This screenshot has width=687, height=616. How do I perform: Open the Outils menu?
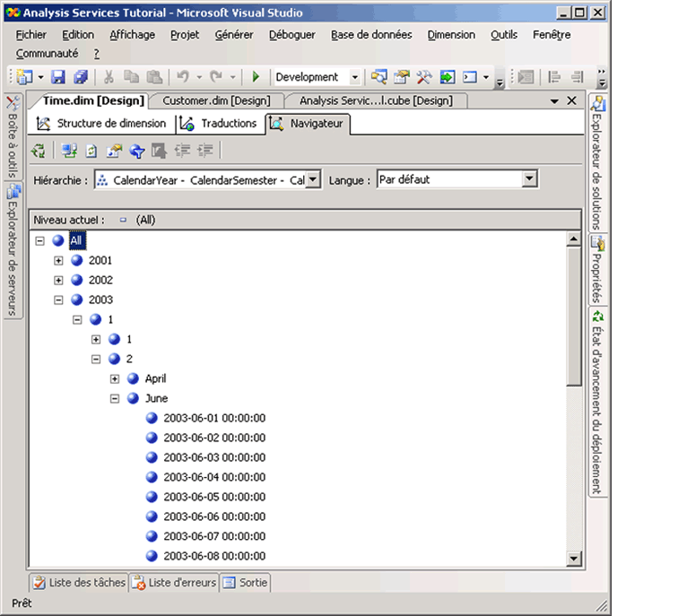[x=504, y=35]
